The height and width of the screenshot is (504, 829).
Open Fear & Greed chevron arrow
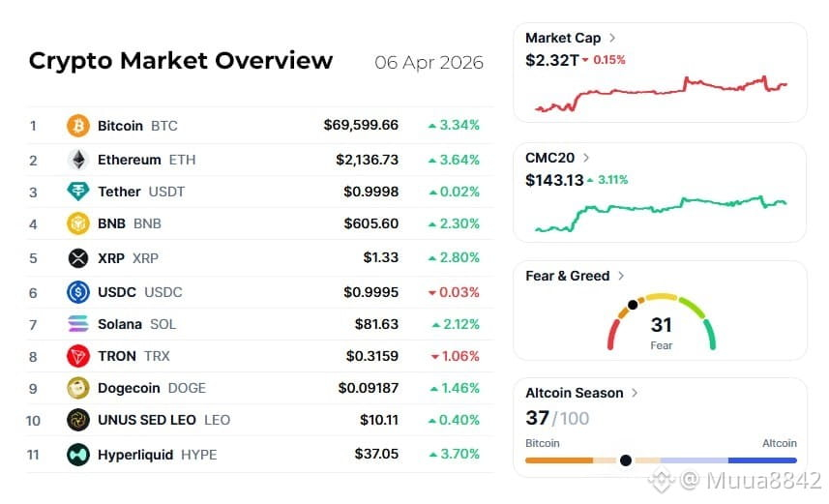coord(621,276)
